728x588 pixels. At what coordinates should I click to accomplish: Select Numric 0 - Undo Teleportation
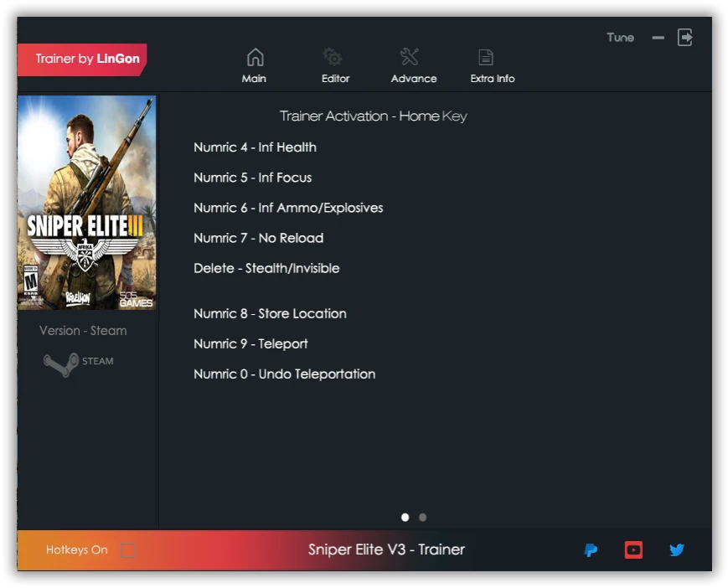tap(285, 374)
